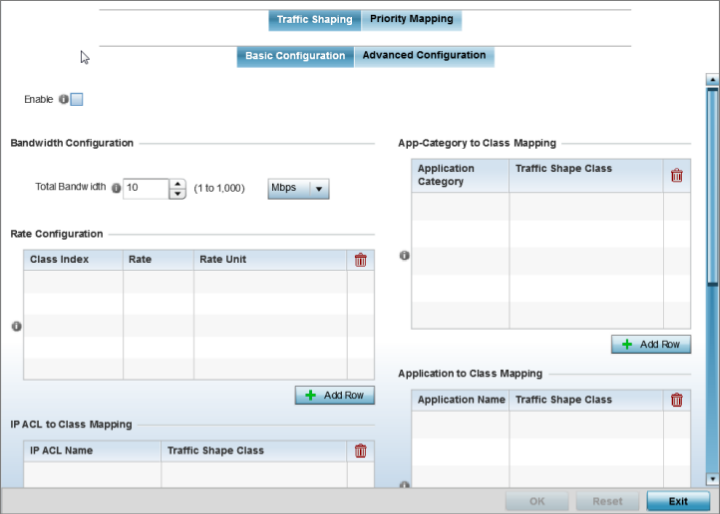This screenshot has height=514, width=720.
Task: Select the Traffic Shaping tab
Action: point(314,19)
